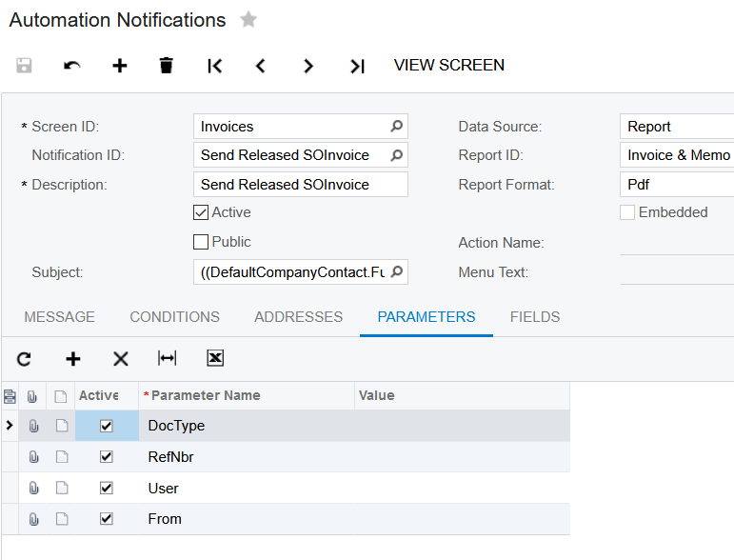Go to the next record arrow
The height and width of the screenshot is (560, 734).
click(308, 66)
